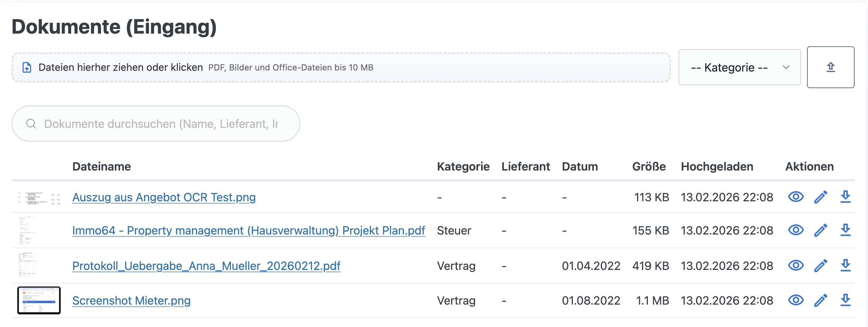The height and width of the screenshot is (327, 868).
Task: Open Screenshot Mieter.png
Action: (x=131, y=300)
